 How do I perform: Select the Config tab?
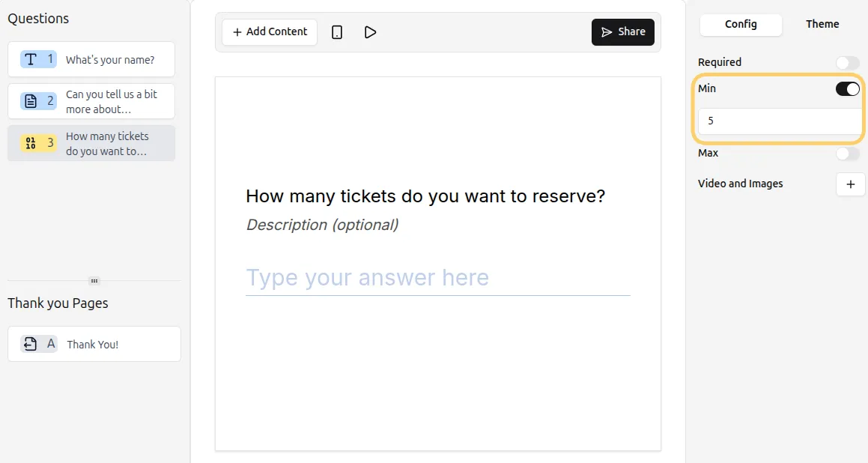[741, 25]
